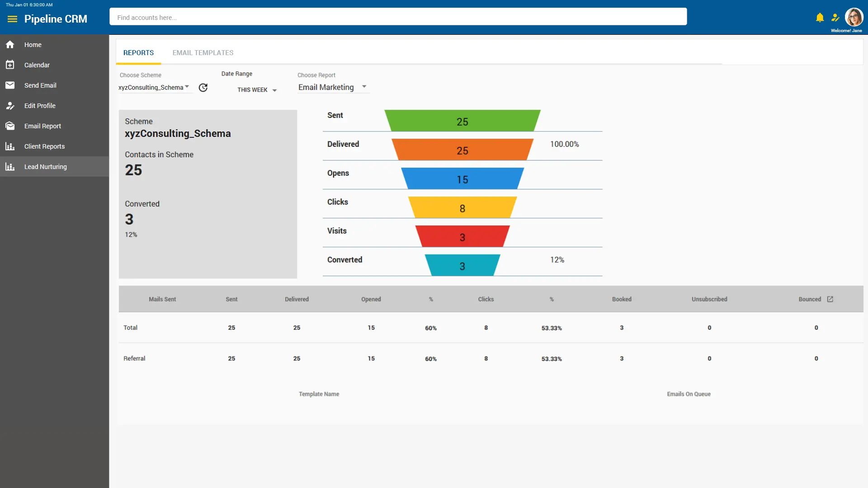Open the Calendar icon in sidebar
The width and height of the screenshot is (868, 488).
click(10, 65)
